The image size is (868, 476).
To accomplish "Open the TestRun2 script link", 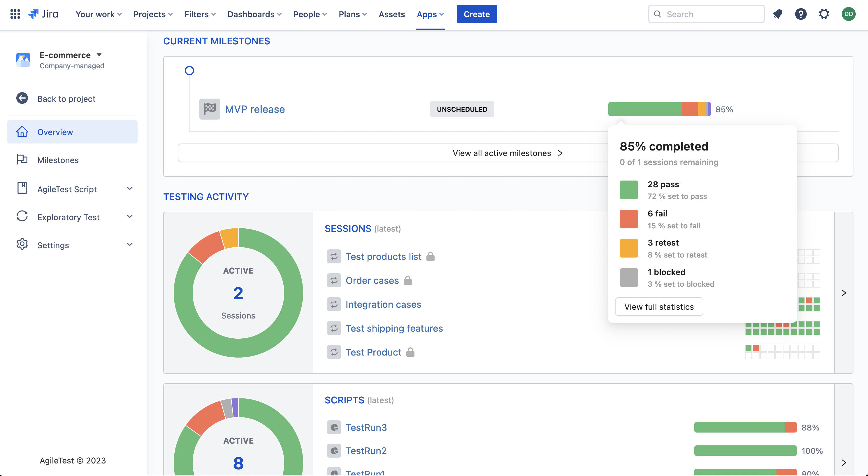I will coord(366,451).
